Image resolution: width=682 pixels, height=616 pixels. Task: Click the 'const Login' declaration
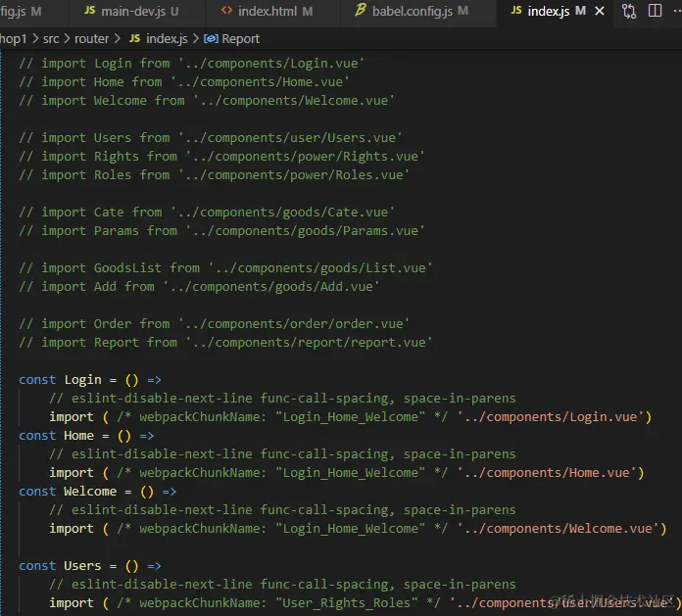click(x=90, y=380)
